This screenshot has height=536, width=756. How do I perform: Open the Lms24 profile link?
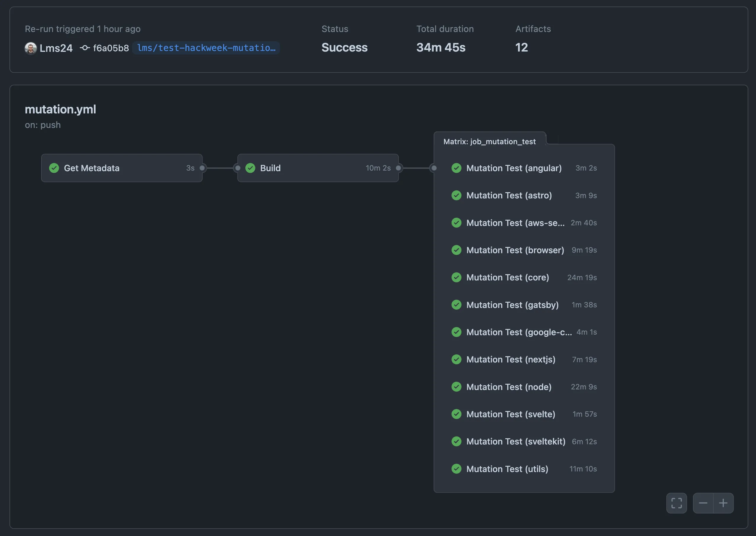tap(56, 48)
